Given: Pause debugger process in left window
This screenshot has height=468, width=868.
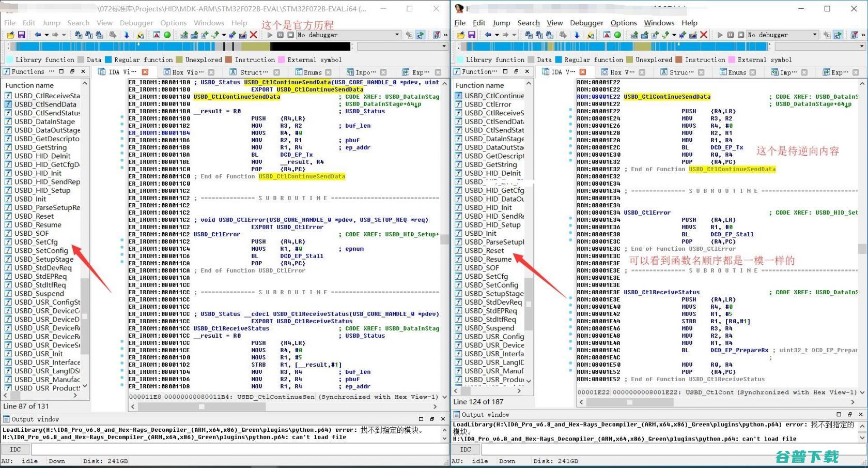Looking at the screenshot, I should click(280, 35).
